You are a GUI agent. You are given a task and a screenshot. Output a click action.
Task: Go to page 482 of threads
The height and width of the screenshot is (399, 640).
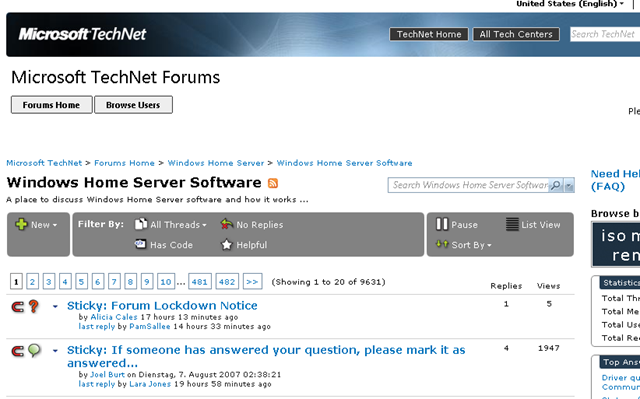227,282
